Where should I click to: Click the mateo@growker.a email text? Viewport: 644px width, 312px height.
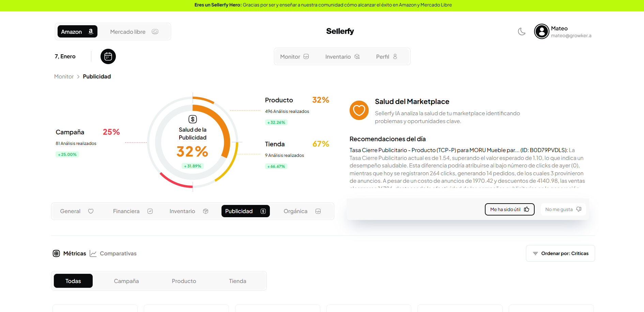571,35
